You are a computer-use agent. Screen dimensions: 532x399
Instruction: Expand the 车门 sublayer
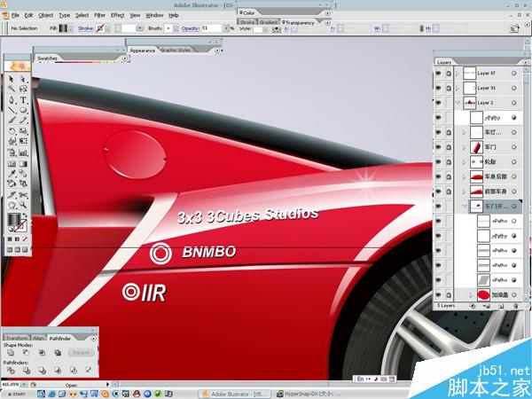coord(465,146)
